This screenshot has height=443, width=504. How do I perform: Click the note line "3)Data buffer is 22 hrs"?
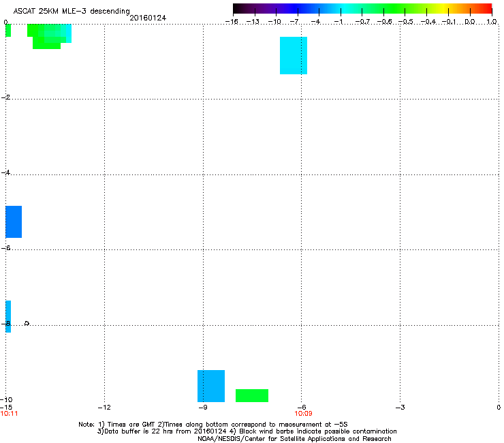coord(247,431)
